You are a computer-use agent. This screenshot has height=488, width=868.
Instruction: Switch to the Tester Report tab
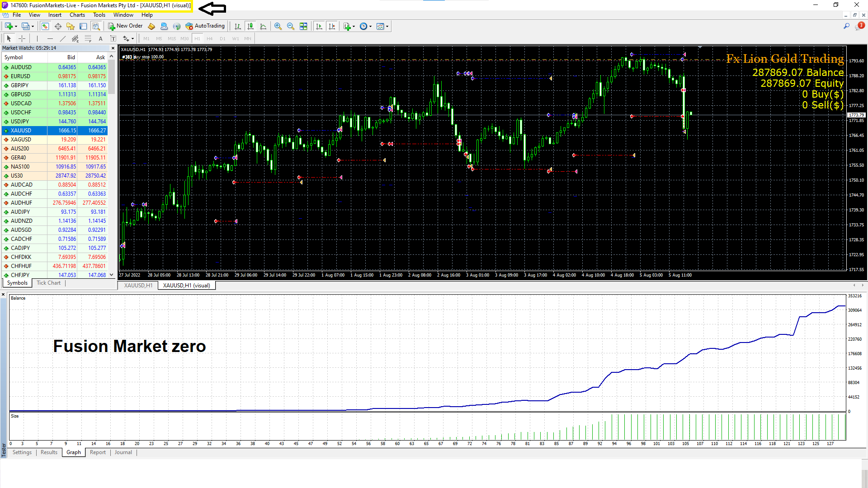click(98, 452)
